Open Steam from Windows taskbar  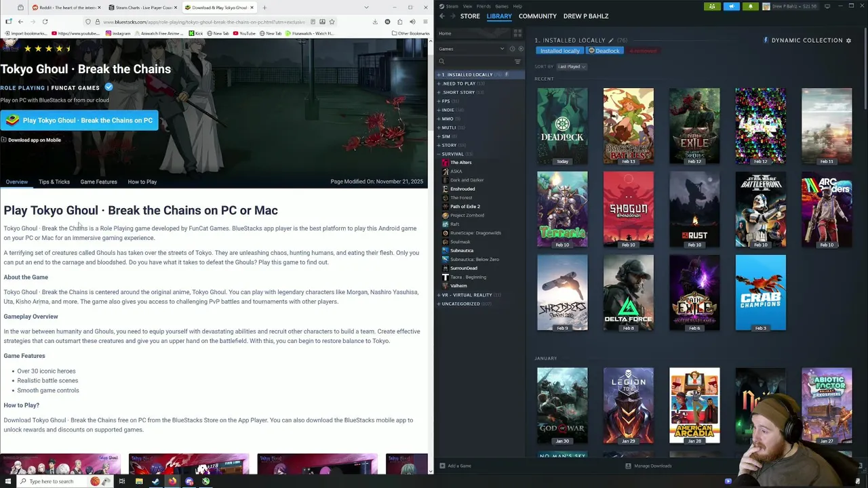(155, 481)
